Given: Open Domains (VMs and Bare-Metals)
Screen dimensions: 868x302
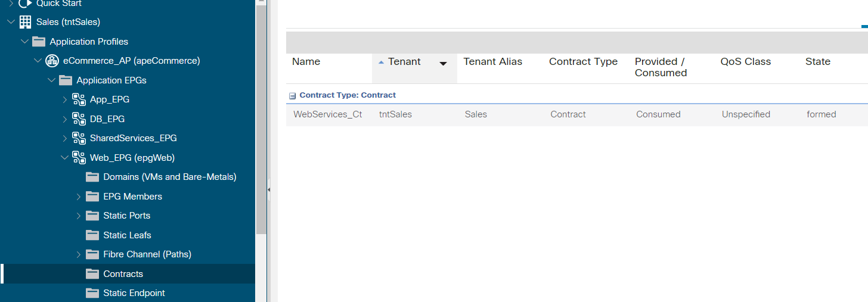Looking at the screenshot, I should (x=170, y=177).
